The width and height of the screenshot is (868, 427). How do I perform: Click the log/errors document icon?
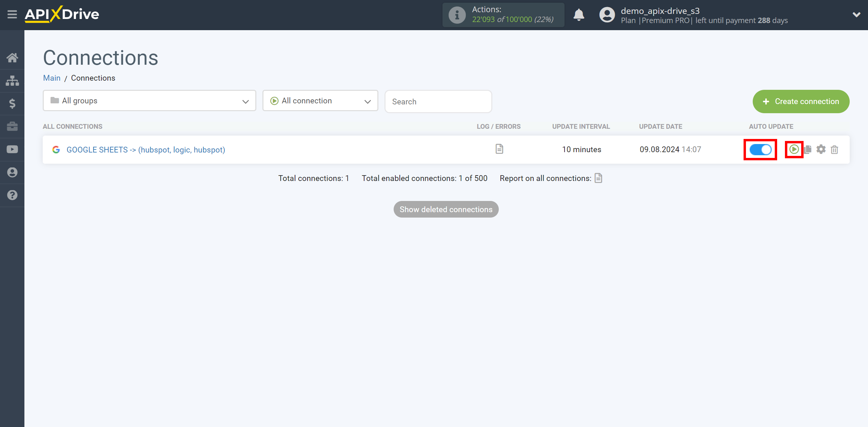click(x=499, y=149)
